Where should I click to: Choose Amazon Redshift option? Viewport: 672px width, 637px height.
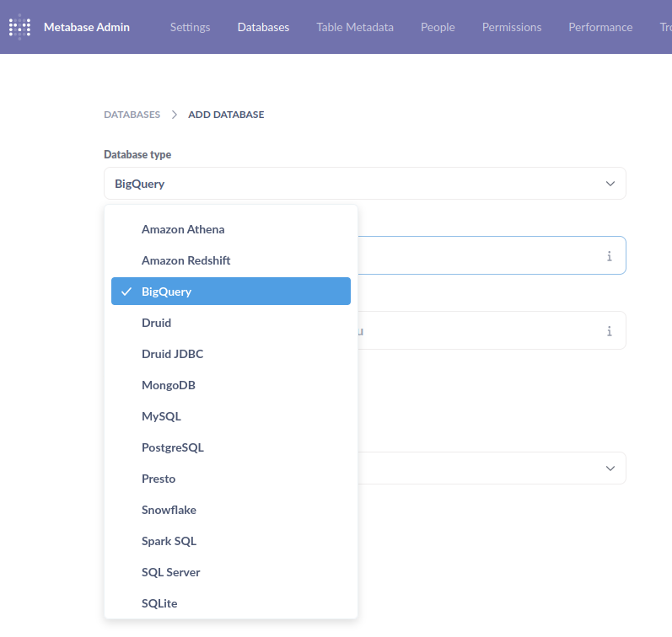pyautogui.click(x=231, y=260)
